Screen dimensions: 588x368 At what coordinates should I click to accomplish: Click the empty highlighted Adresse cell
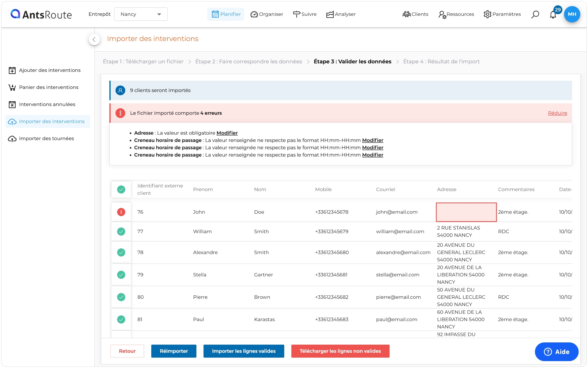pyautogui.click(x=466, y=212)
